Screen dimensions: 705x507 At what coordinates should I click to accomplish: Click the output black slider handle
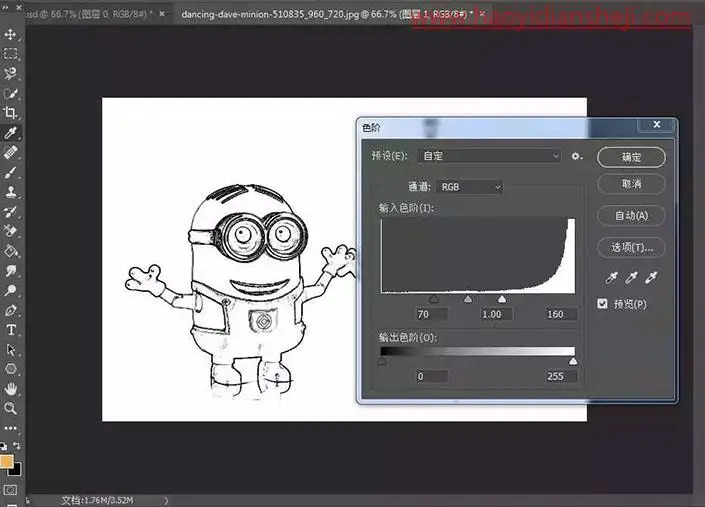(x=382, y=361)
